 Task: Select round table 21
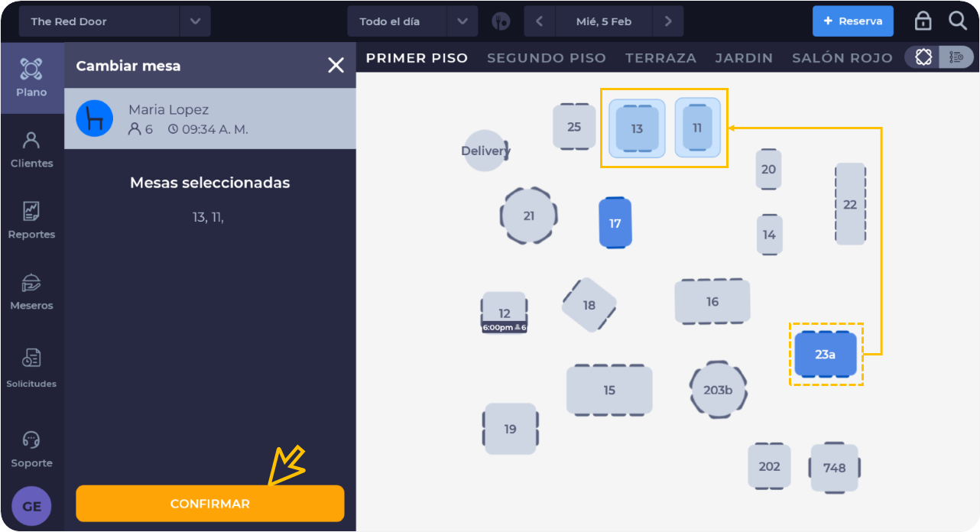click(529, 216)
